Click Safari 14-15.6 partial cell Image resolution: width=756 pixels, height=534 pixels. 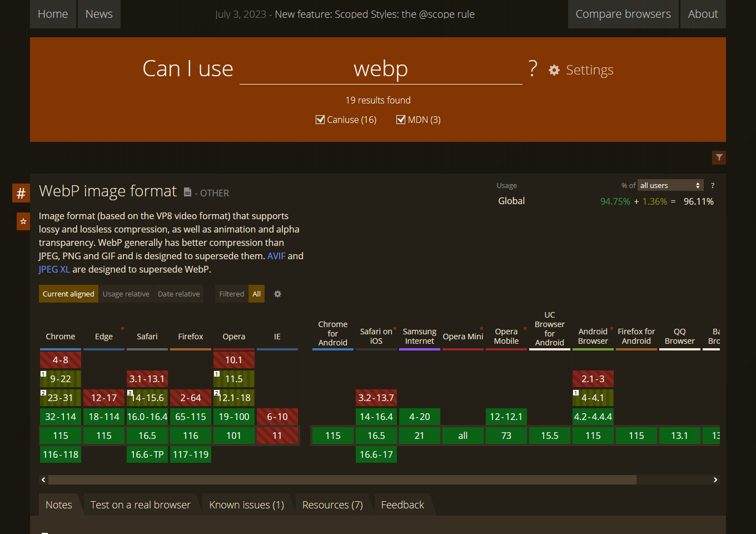147,398
